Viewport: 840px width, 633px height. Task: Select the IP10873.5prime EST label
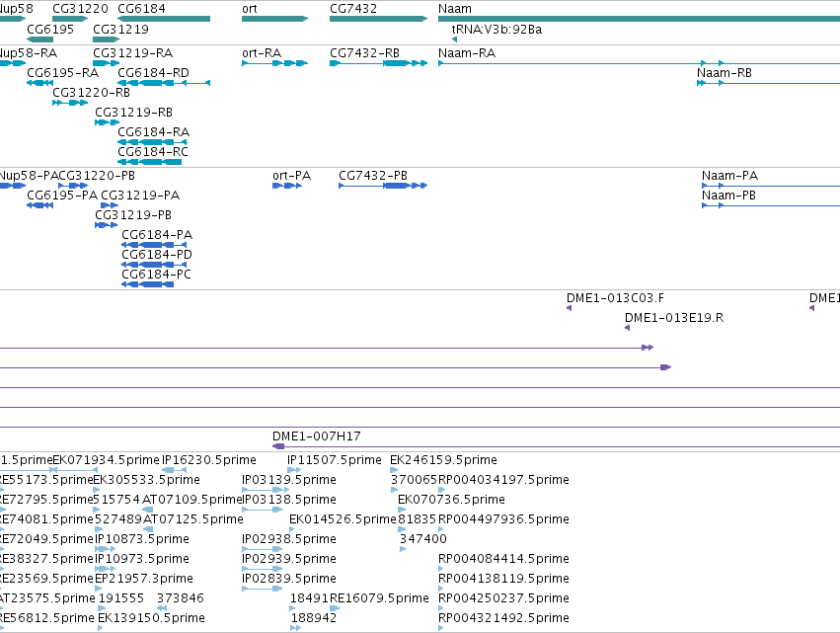tap(142, 539)
